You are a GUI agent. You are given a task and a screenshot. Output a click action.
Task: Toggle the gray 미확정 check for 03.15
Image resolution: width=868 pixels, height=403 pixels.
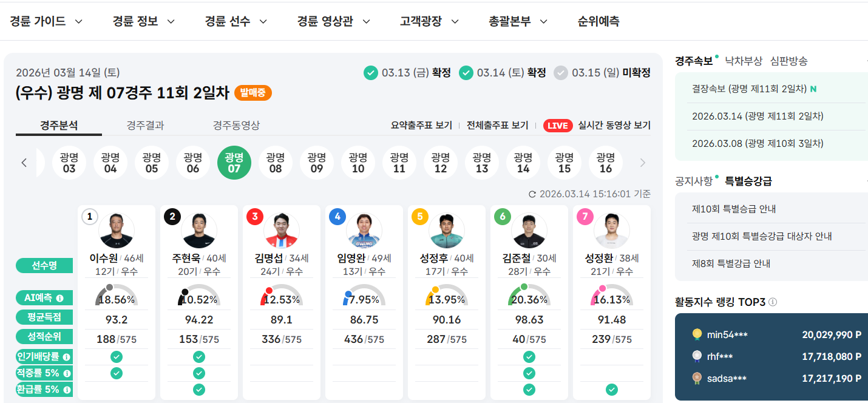pos(560,72)
